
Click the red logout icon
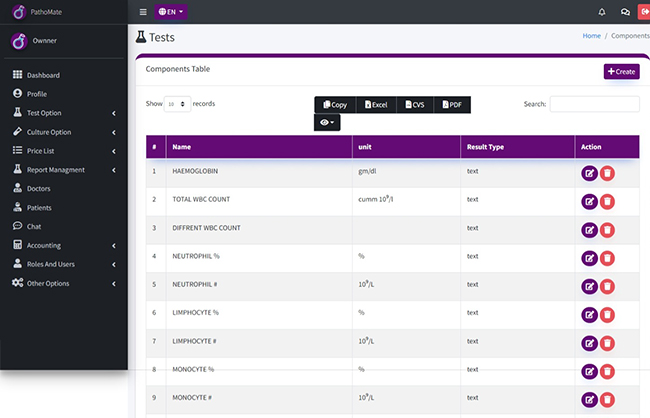[644, 12]
